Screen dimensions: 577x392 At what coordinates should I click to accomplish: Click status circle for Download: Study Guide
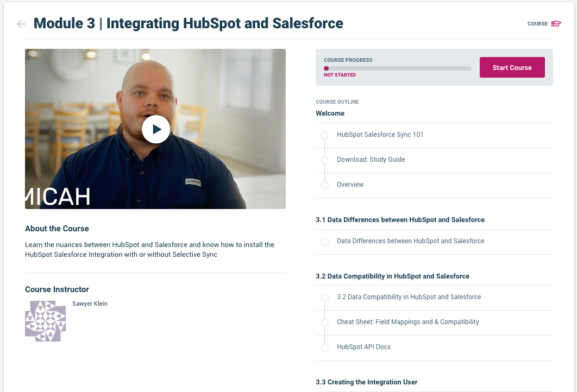coord(324,160)
